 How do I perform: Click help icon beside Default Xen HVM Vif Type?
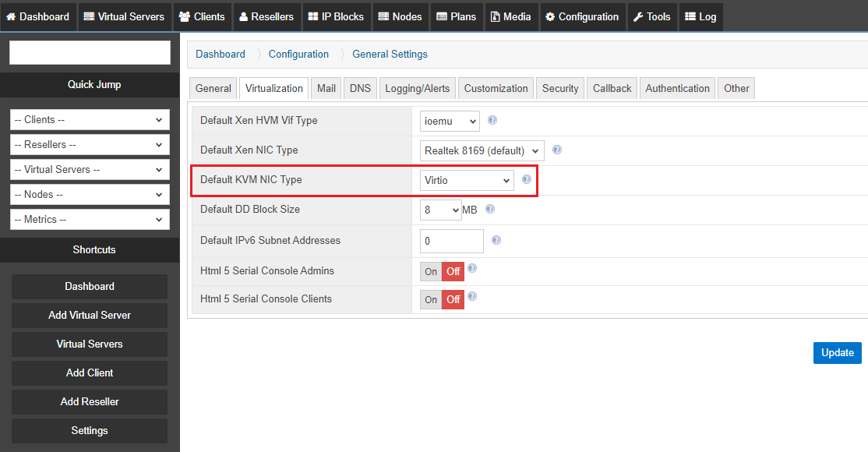click(x=492, y=120)
